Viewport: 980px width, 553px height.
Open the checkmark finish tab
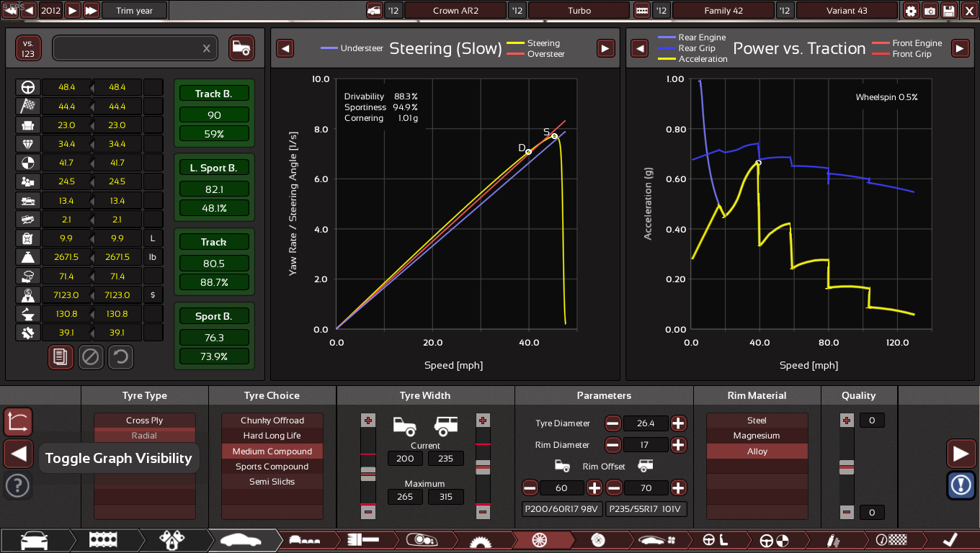coord(950,541)
